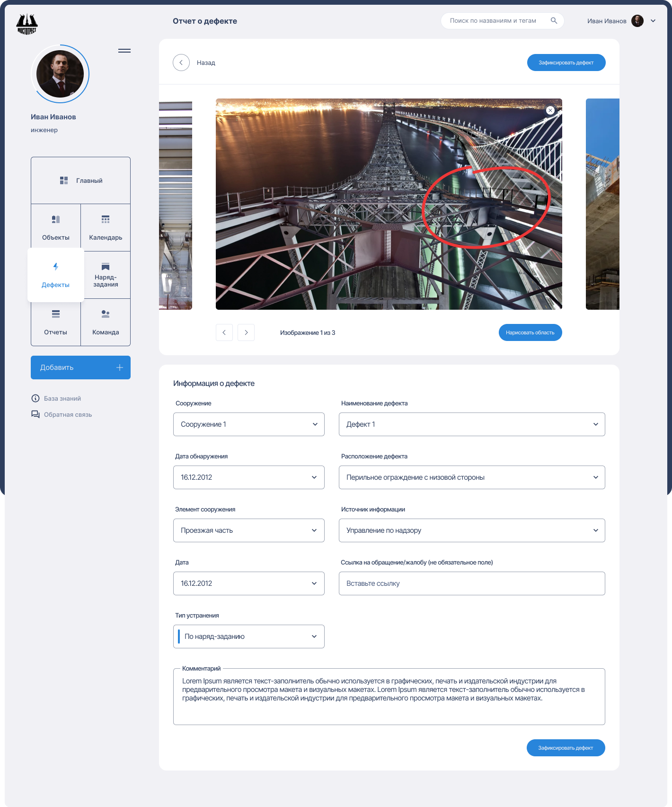Screen dimensions: 672x807
Task: Click the search field in the header
Action: pyautogui.click(x=503, y=21)
